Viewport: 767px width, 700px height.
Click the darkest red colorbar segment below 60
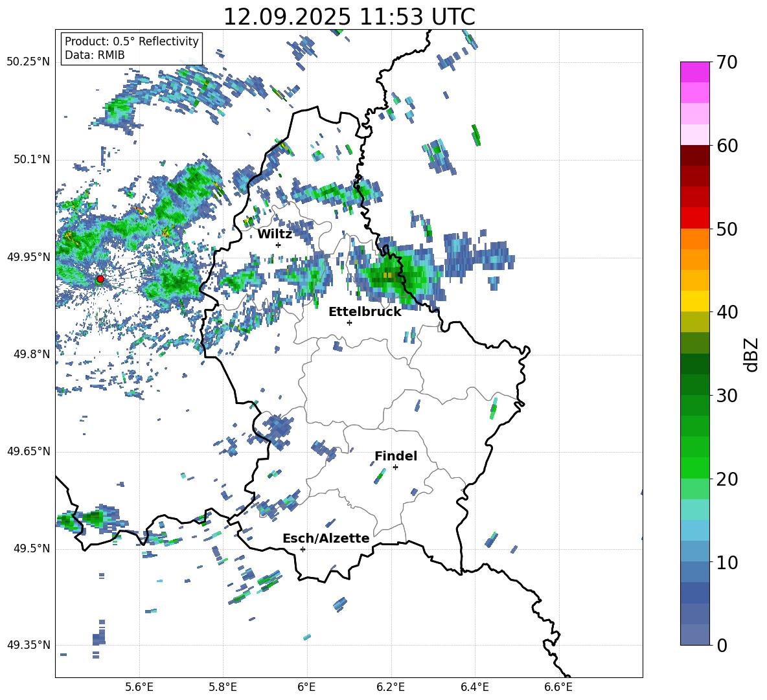694,155
